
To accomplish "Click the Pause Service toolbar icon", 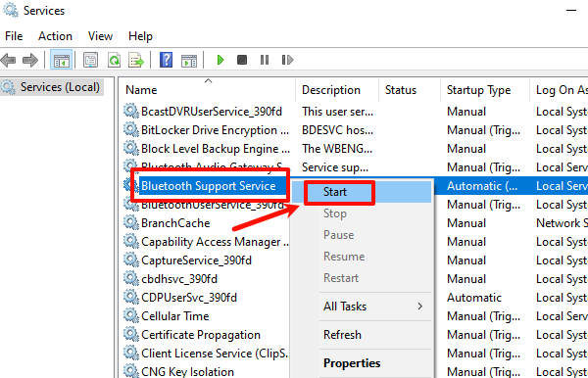I will click(265, 60).
